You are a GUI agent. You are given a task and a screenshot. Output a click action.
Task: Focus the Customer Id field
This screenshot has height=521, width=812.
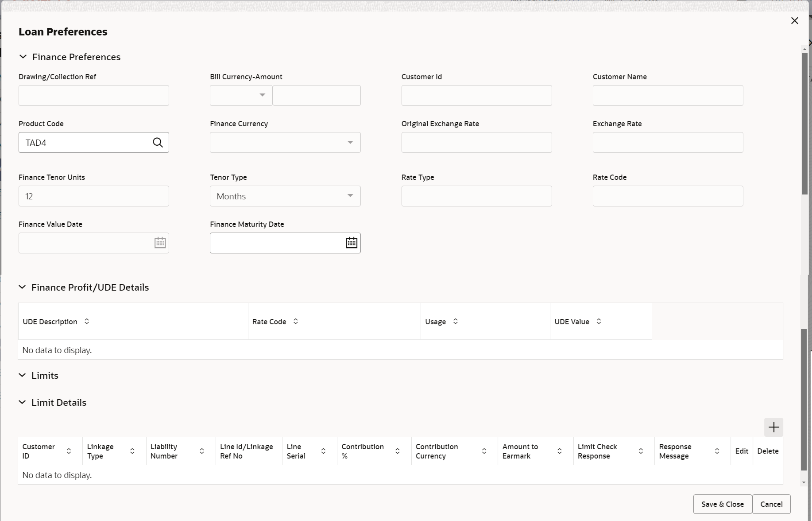476,95
